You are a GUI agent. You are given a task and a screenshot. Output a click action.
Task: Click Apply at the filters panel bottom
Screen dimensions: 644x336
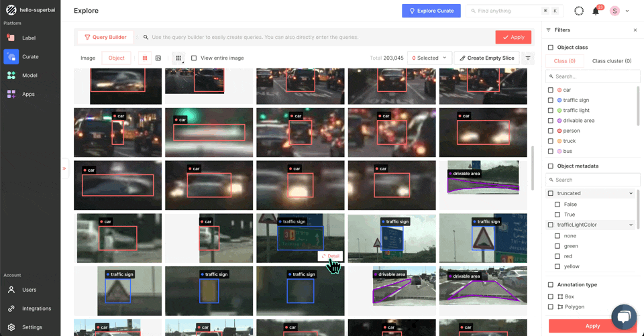pos(592,326)
